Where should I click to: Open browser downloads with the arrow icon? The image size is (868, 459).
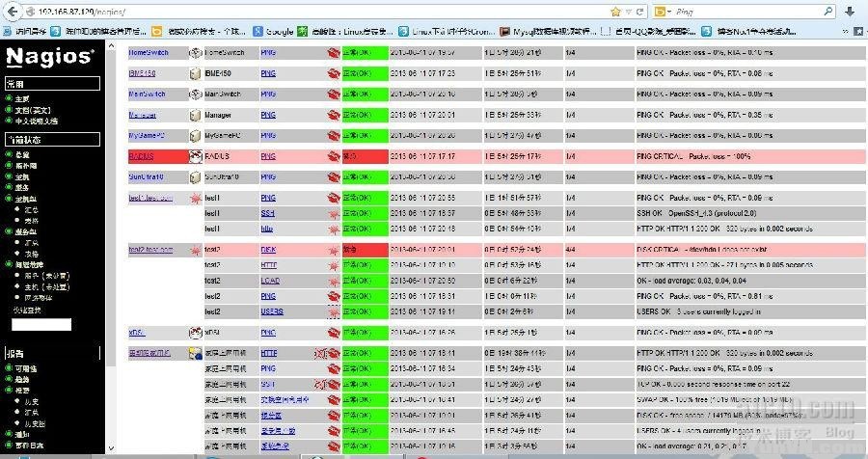coord(851,12)
